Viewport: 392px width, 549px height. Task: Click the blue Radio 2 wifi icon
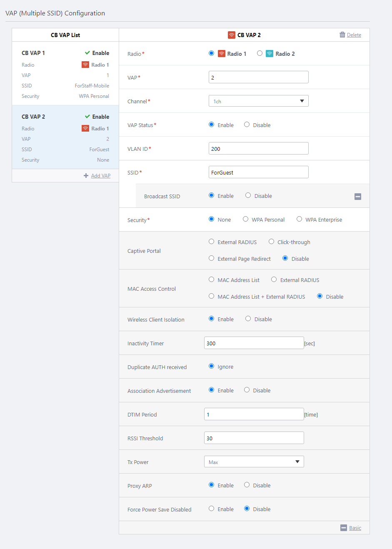tap(270, 54)
